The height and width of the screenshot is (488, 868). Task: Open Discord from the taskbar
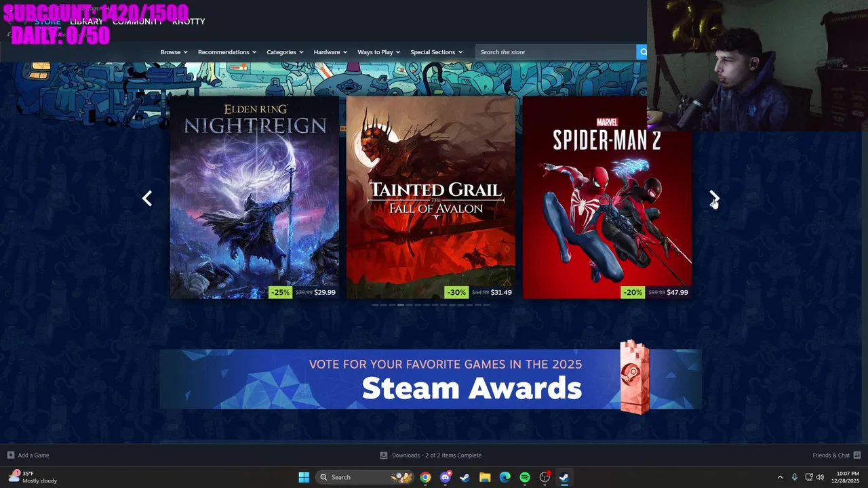tap(445, 477)
